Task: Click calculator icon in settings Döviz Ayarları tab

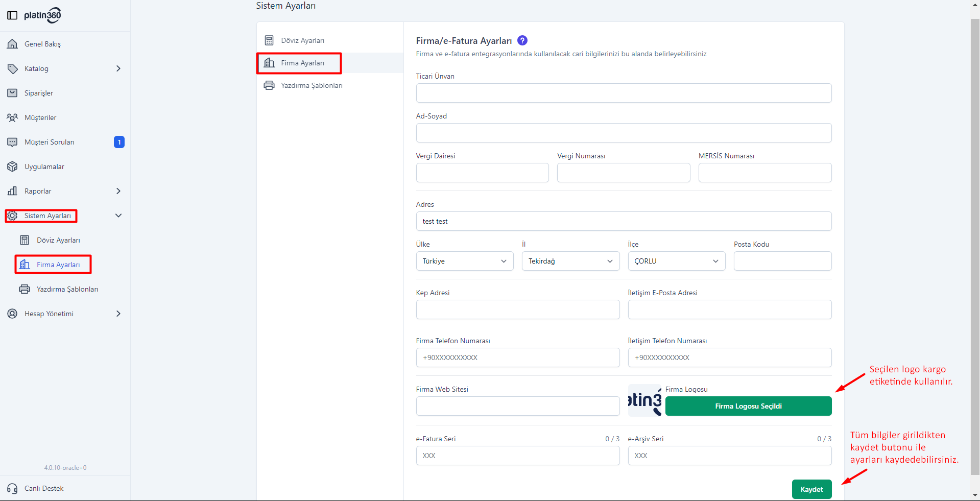Action: pos(269,40)
